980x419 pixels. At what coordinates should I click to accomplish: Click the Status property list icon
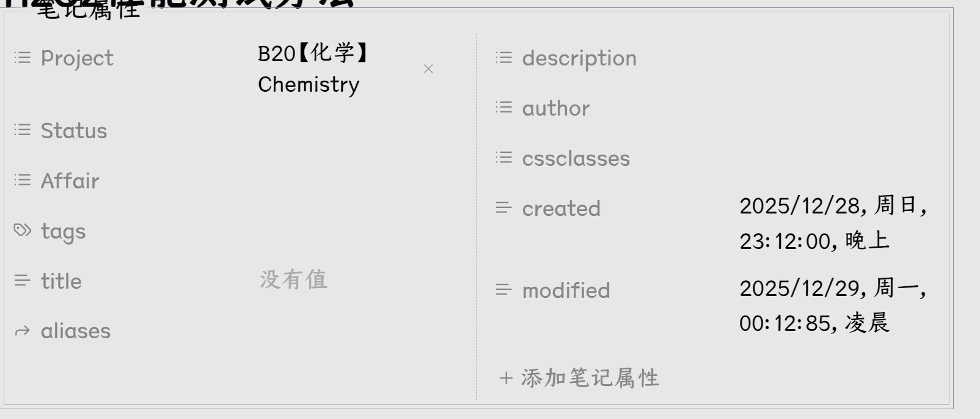(x=23, y=130)
